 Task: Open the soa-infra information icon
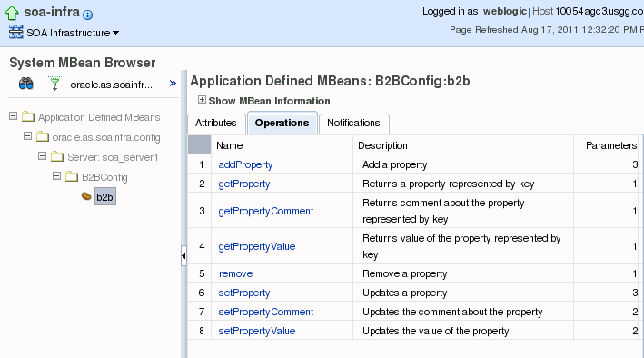(x=87, y=15)
